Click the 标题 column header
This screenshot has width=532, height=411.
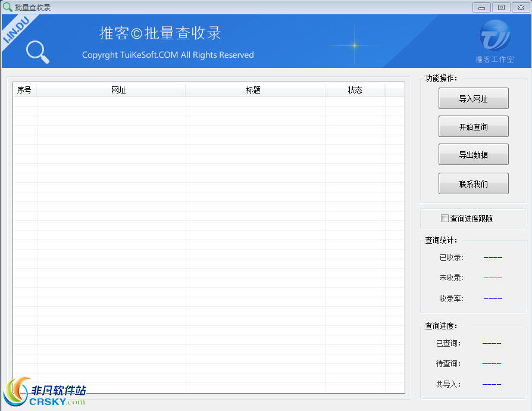(255, 90)
